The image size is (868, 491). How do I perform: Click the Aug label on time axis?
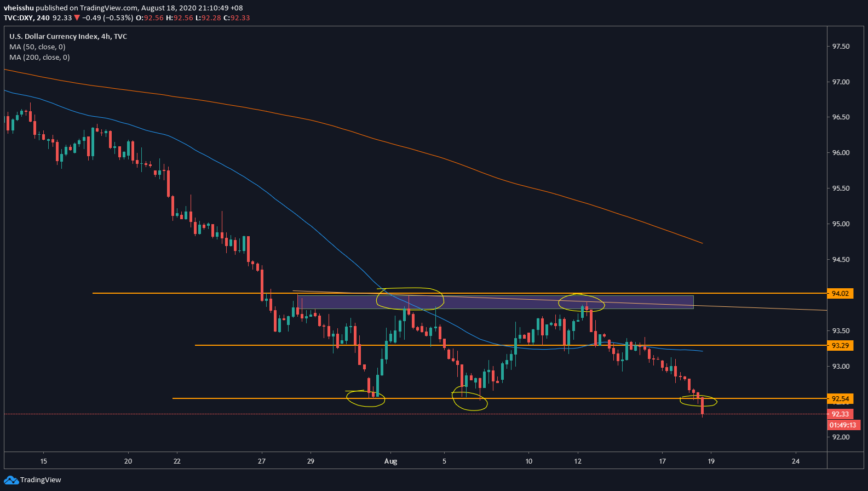pos(390,461)
